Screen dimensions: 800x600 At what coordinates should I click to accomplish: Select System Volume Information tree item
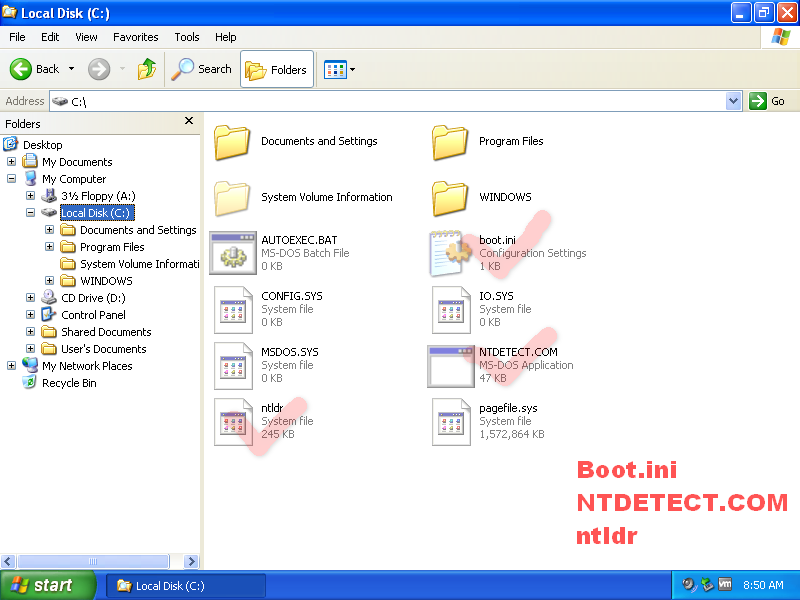pos(139,264)
